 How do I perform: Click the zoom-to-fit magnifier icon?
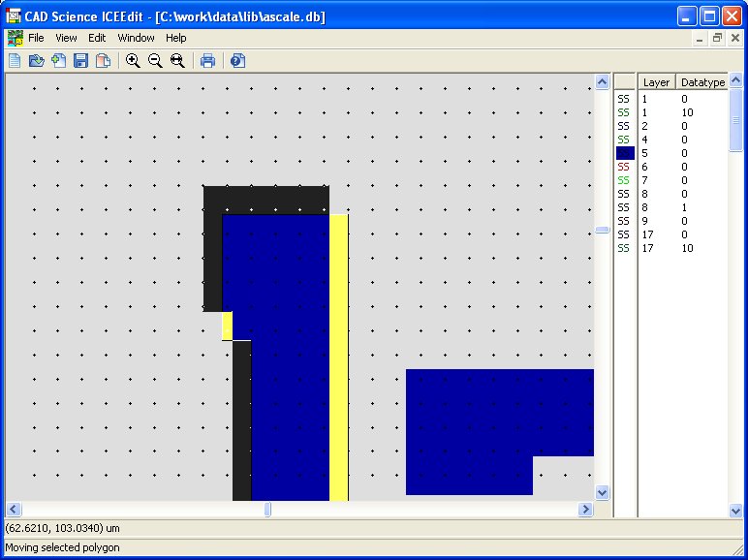pos(177,61)
